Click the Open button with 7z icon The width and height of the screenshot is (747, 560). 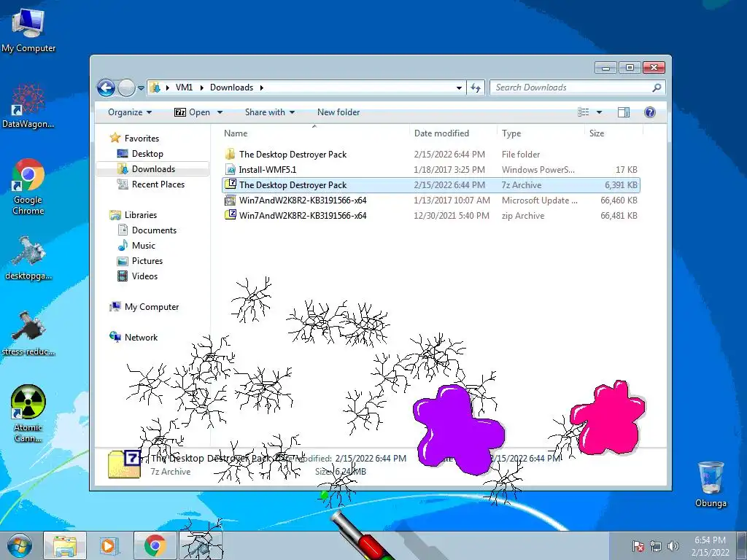tap(193, 112)
